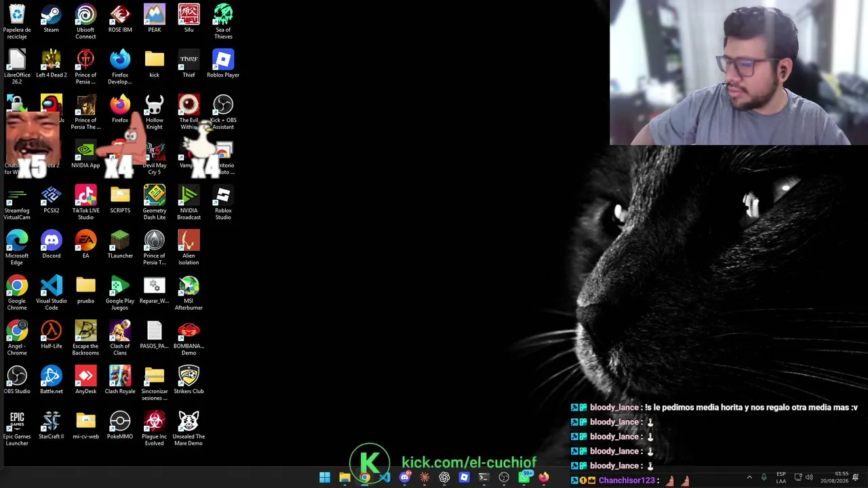Open the Terminal taskbar icon
Image resolution: width=868 pixels, height=488 pixels.
coord(484,478)
